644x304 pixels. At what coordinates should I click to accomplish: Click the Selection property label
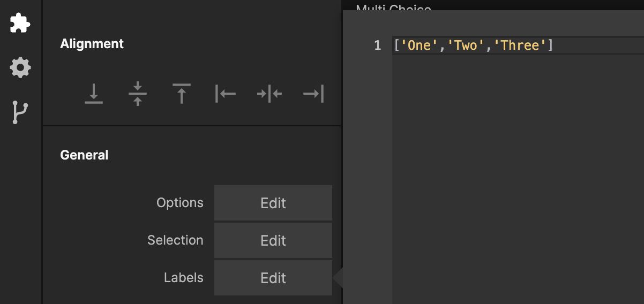(175, 240)
